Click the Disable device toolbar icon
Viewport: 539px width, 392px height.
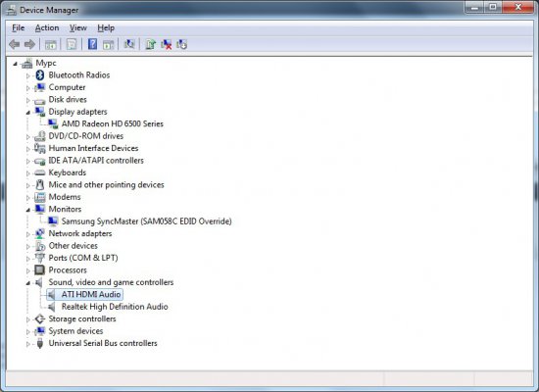tap(182, 44)
